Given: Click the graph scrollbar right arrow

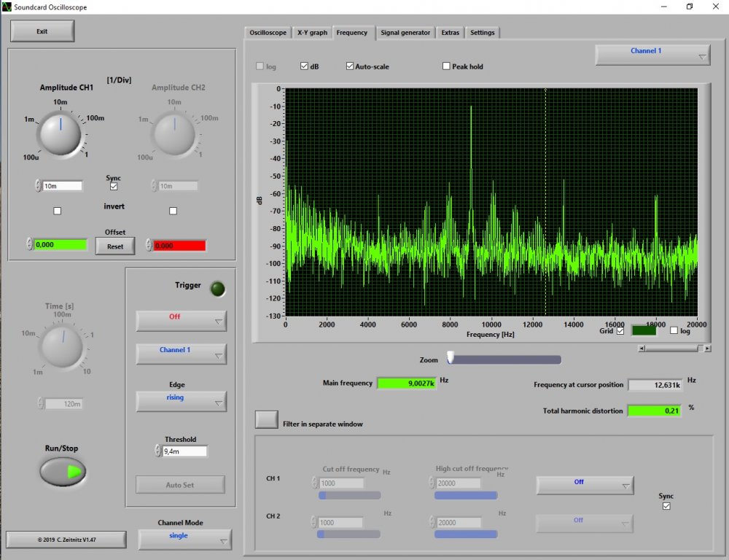Looking at the screenshot, I should [x=707, y=348].
